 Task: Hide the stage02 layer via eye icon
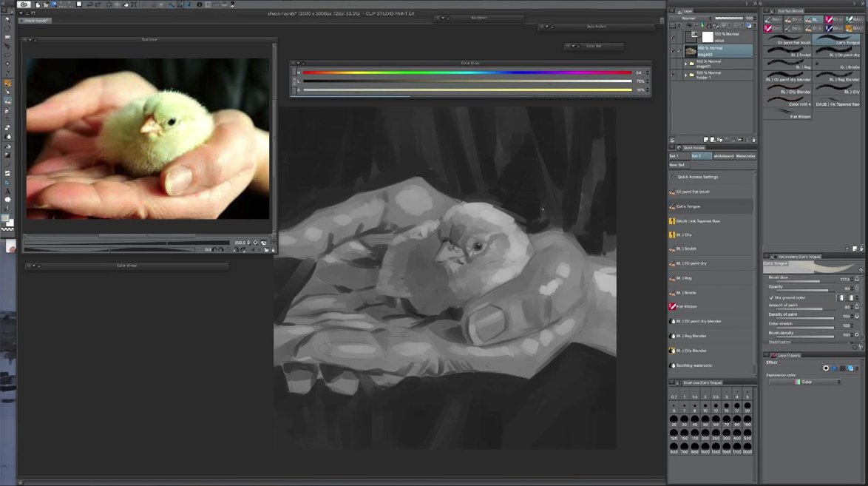tap(673, 51)
